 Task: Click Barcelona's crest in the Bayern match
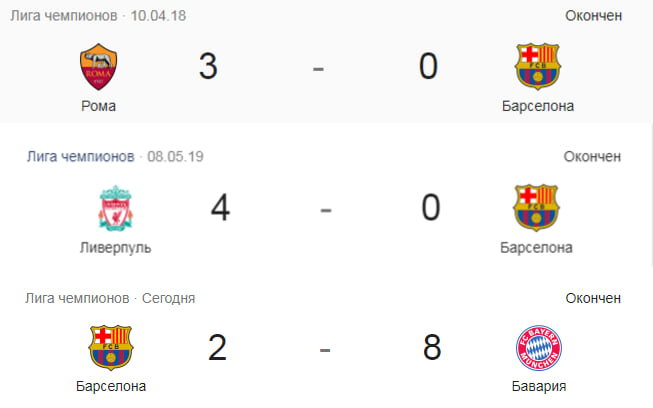click(110, 348)
